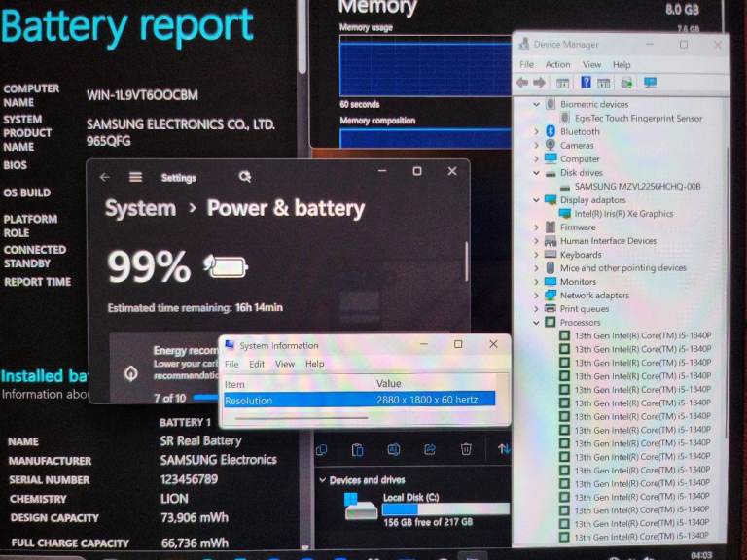747x560 pixels.
Task: Click the Back arrow in Device Manager toolbar
Action: pyautogui.click(x=522, y=84)
